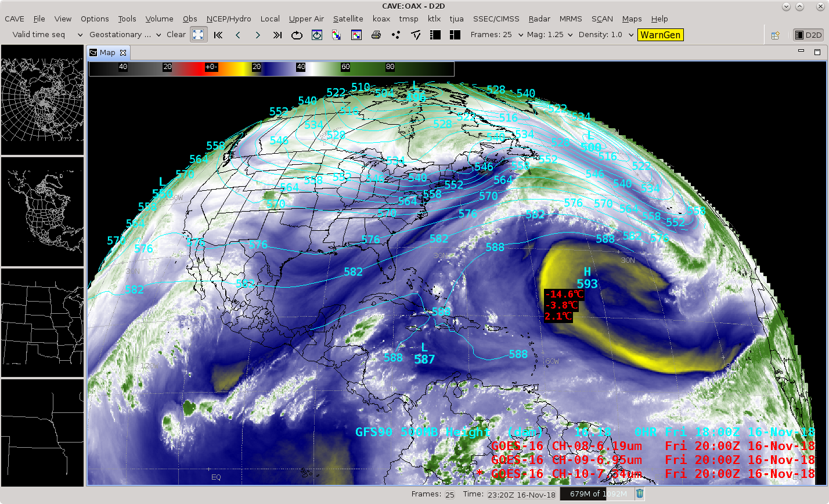Click the Clear button
This screenshot has width=829, height=504.
tap(176, 35)
